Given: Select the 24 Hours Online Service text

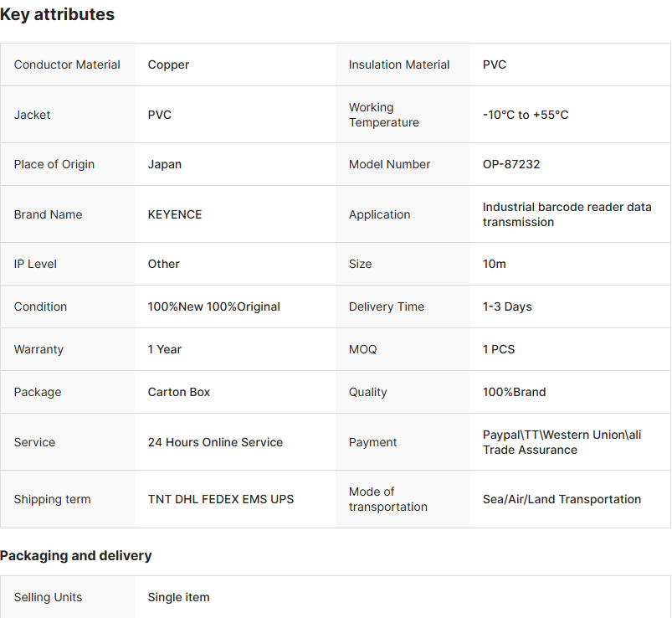Looking at the screenshot, I should 215,442.
